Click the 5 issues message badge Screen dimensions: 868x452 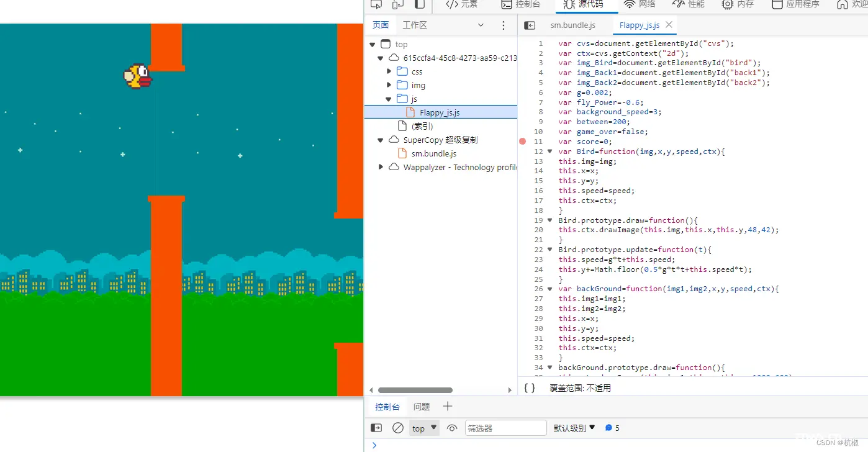tap(612, 428)
